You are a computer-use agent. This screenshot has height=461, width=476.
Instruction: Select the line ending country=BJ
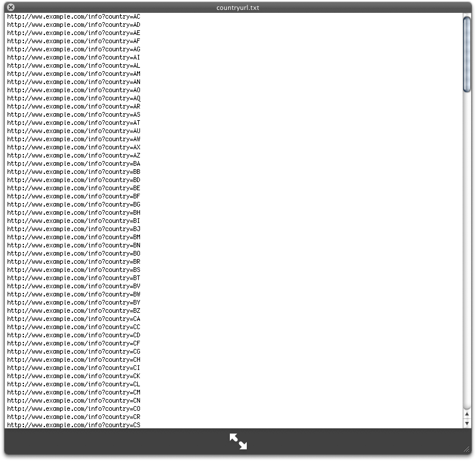(x=73, y=229)
